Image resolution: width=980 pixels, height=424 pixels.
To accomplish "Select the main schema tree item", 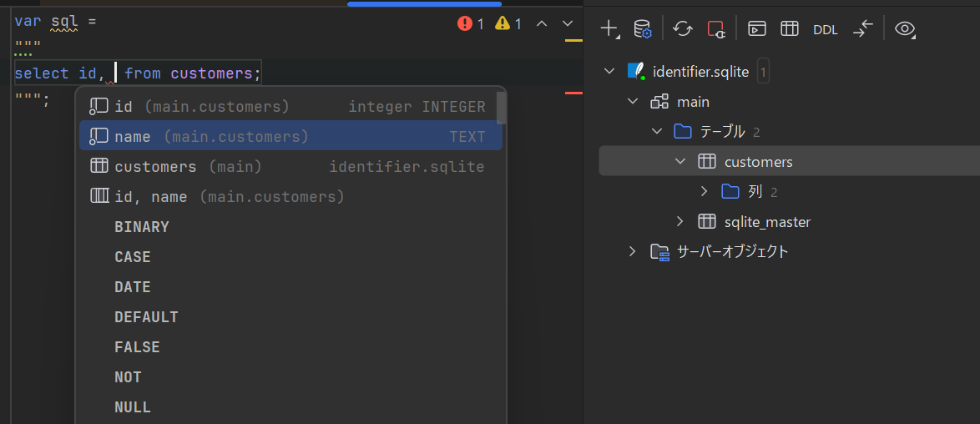I will pos(693,102).
